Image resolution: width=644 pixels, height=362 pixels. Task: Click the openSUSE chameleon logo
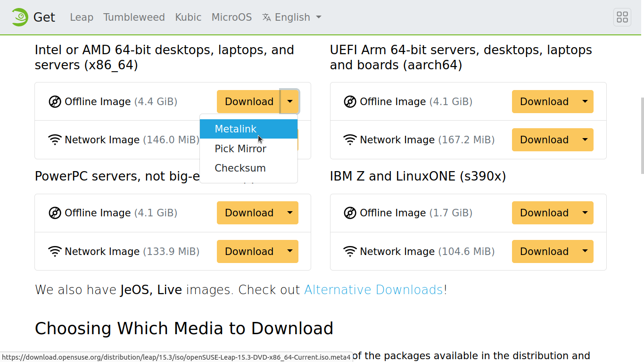click(20, 17)
